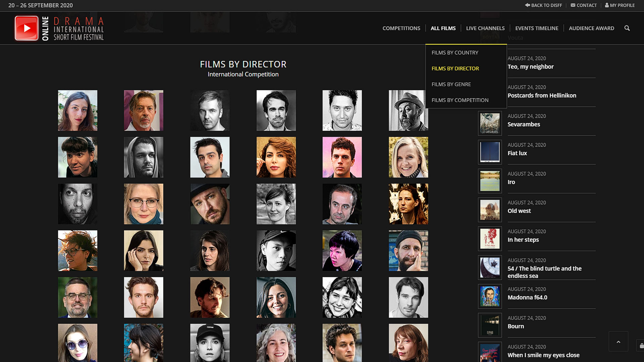
Task: Click the lock icon at right edge
Action: (641, 346)
